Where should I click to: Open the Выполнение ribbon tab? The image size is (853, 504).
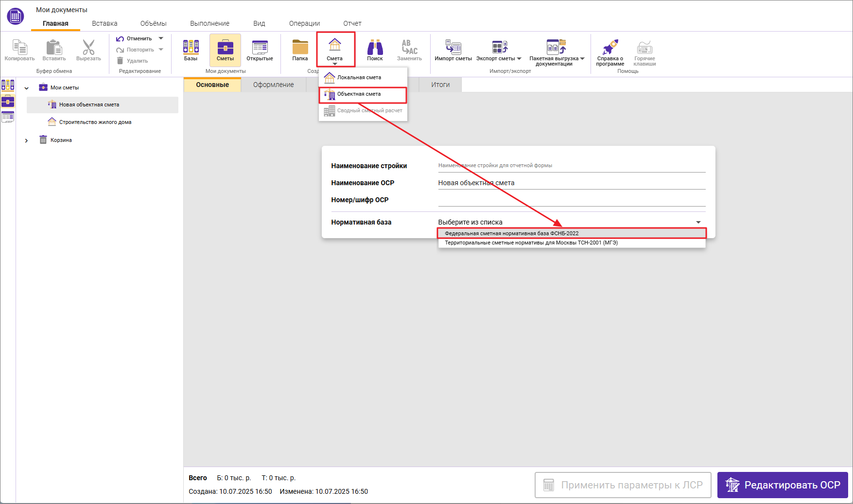209,23
